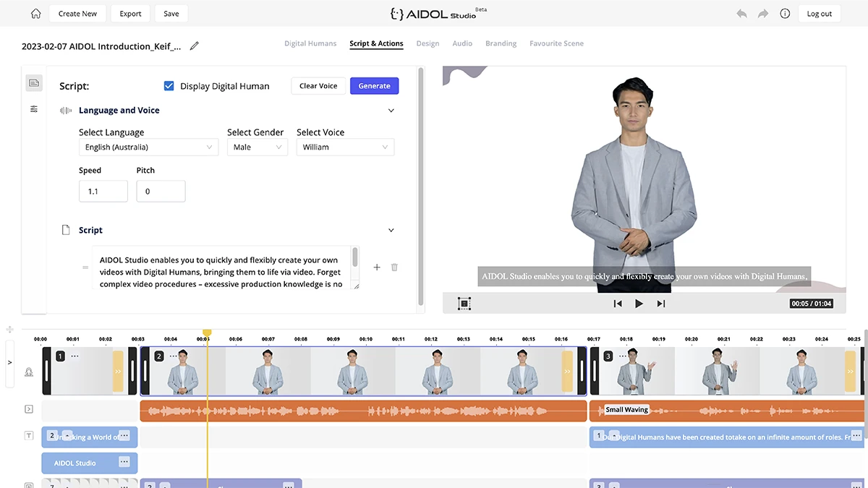
Task: Collapse the Language and Voice section
Action: (391, 111)
